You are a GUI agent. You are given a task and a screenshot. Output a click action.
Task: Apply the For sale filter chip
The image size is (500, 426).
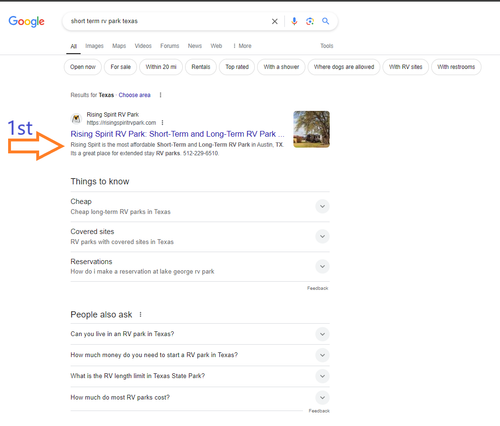[x=120, y=67]
